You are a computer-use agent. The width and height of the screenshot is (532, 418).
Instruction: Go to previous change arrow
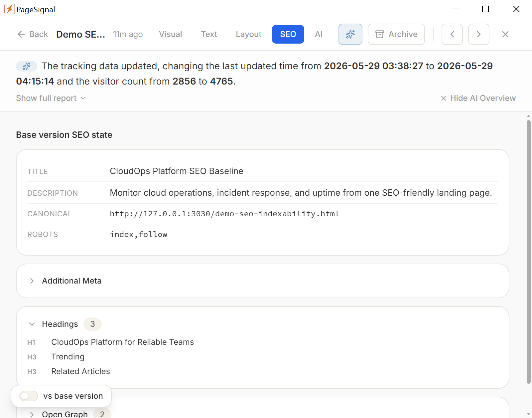pos(452,34)
